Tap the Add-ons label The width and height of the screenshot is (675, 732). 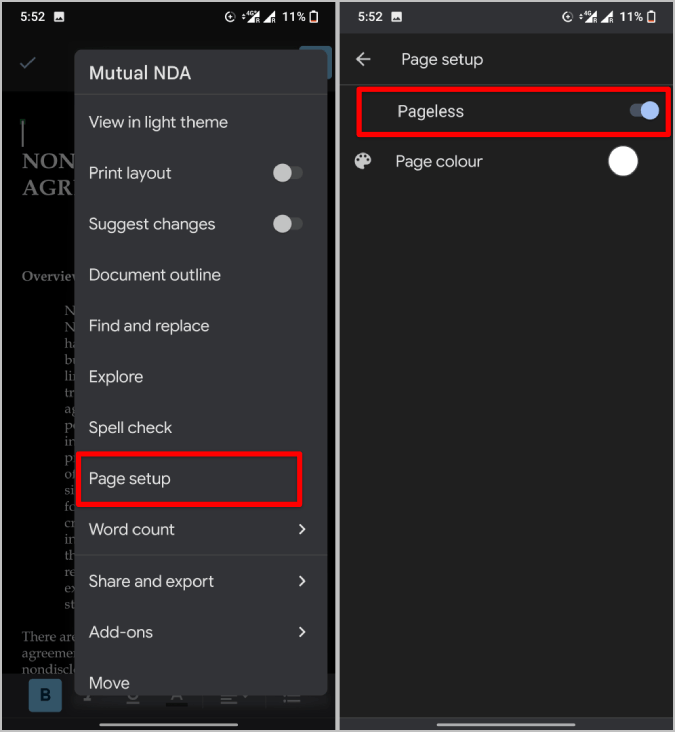pyautogui.click(x=120, y=632)
